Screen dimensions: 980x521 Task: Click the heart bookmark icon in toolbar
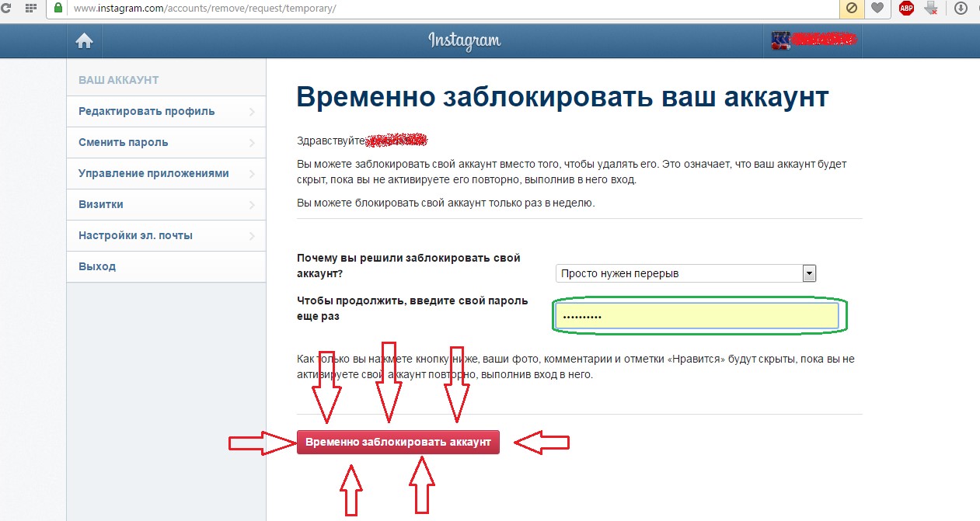tap(877, 9)
